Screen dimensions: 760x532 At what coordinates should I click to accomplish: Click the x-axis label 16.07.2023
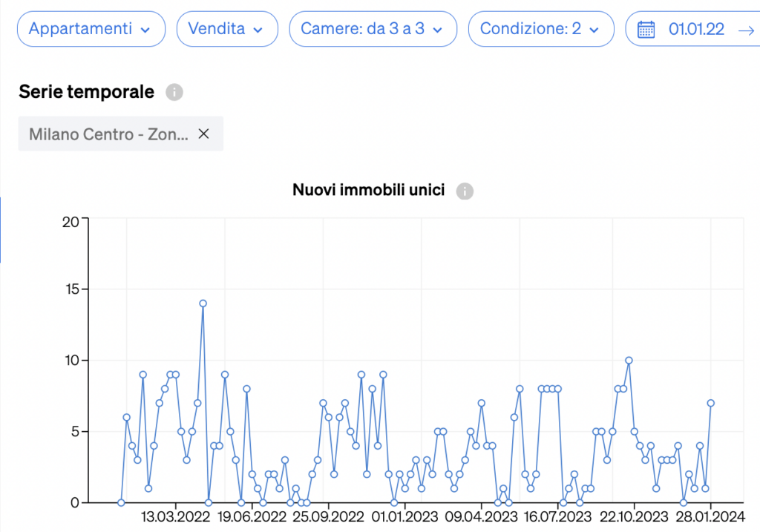tap(558, 517)
